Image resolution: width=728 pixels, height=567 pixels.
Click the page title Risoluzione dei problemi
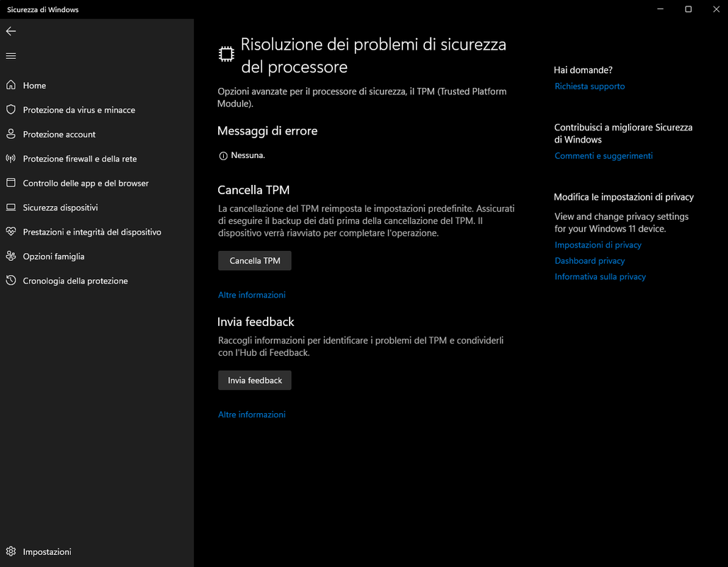[373, 56]
